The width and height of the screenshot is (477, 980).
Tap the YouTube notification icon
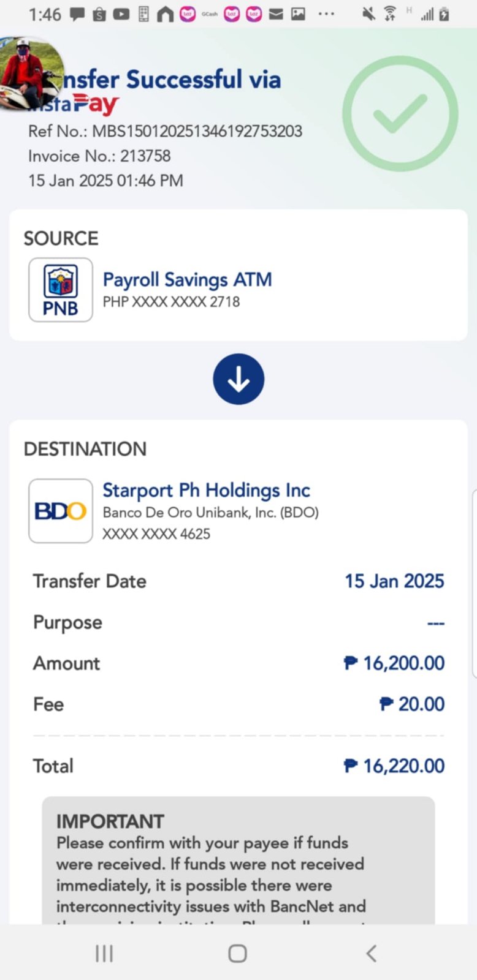[x=121, y=13]
